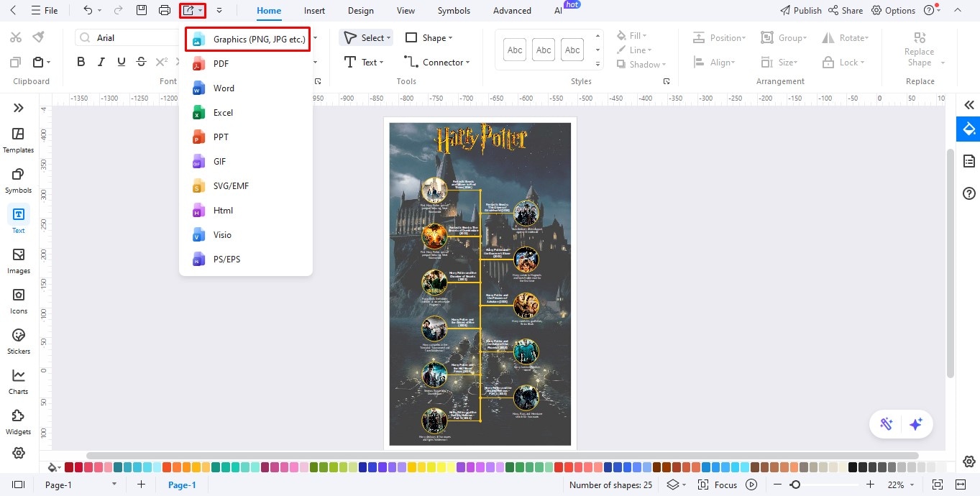Image resolution: width=980 pixels, height=496 pixels.
Task: Switch to the Design ribbon tab
Action: [x=360, y=11]
